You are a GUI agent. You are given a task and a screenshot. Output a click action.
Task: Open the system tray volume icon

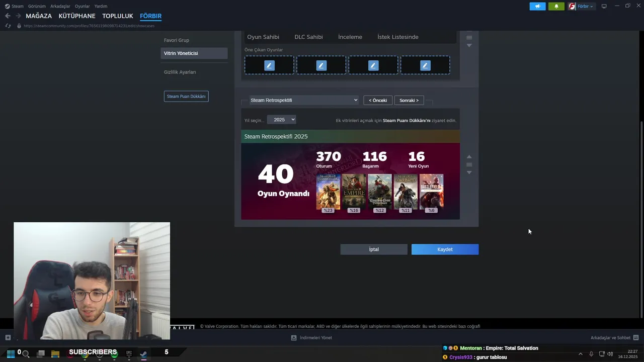(610, 354)
